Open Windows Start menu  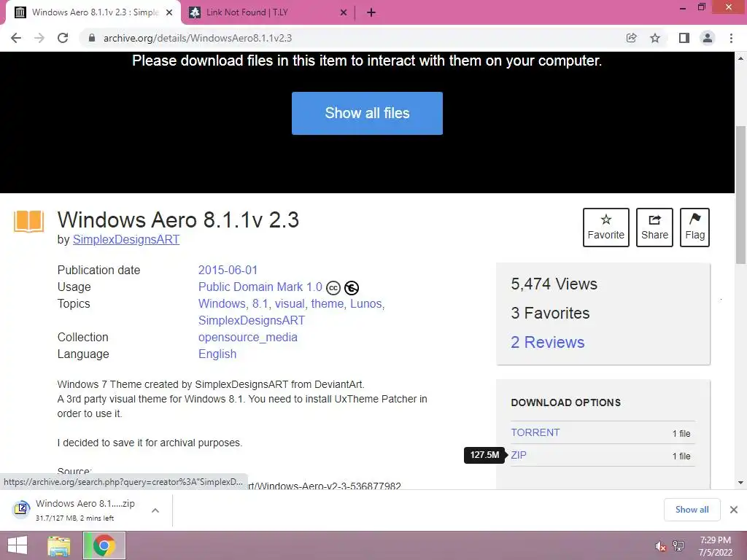tap(18, 545)
